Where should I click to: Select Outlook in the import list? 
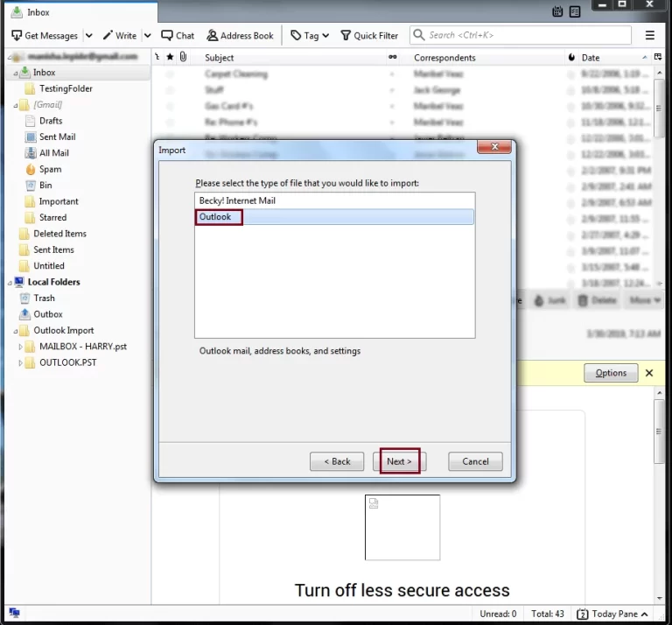334,217
